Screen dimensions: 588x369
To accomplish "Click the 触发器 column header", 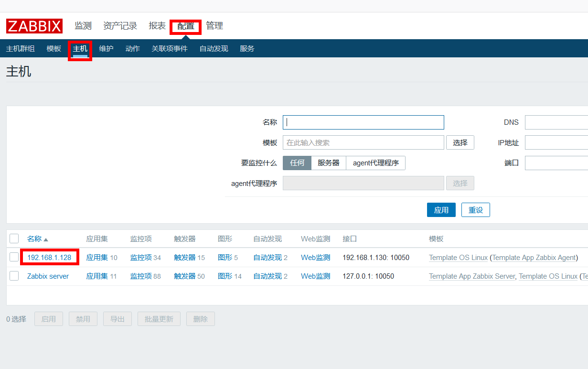I will point(185,239).
